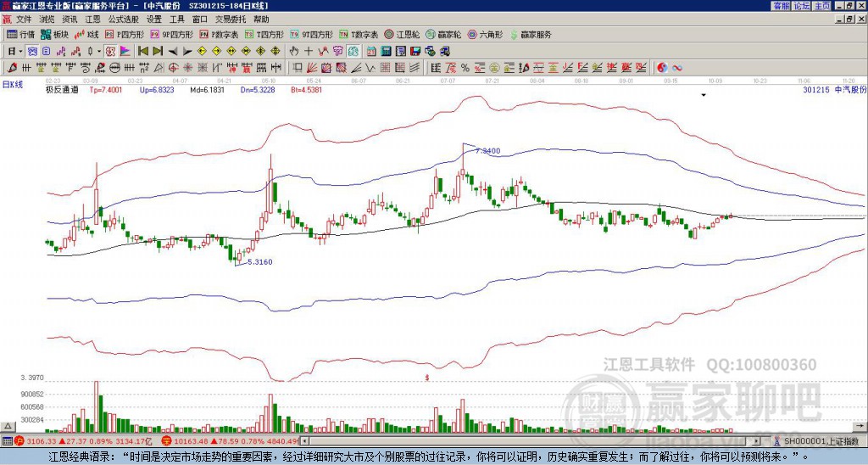Select the angle lines tool
The width and height of the screenshot is (868, 465).
pyautogui.click(x=356, y=68)
